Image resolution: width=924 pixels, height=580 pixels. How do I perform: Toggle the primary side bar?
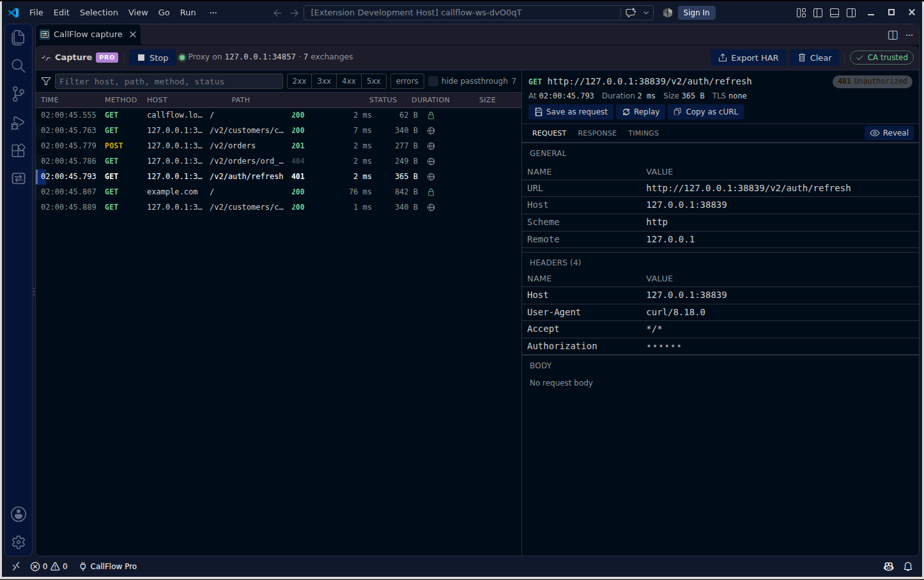pos(818,13)
